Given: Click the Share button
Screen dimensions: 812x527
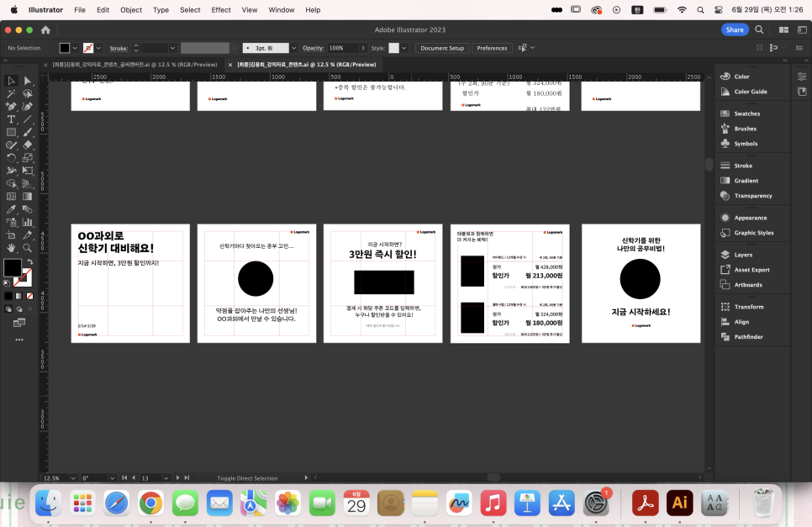Looking at the screenshot, I should 735,29.
